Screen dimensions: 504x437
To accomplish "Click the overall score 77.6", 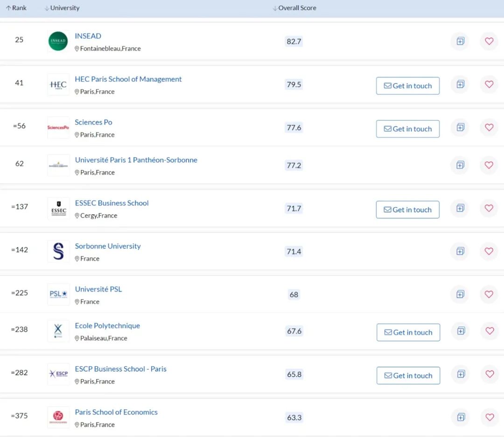I will (x=294, y=127).
